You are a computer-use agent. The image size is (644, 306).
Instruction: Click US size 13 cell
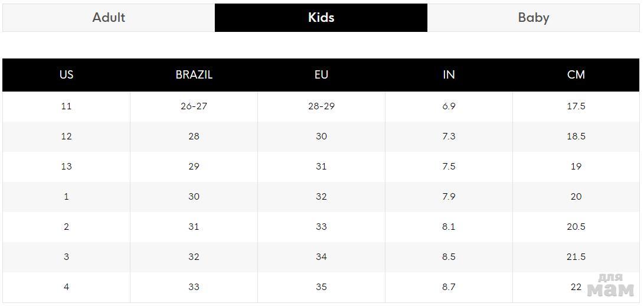[66, 167]
